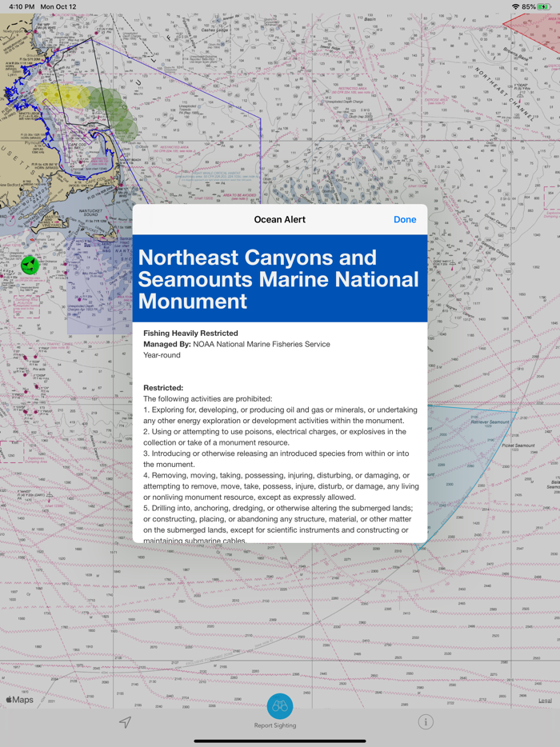Select the blue monument title banner
This screenshot has height=747, width=560.
280,278
